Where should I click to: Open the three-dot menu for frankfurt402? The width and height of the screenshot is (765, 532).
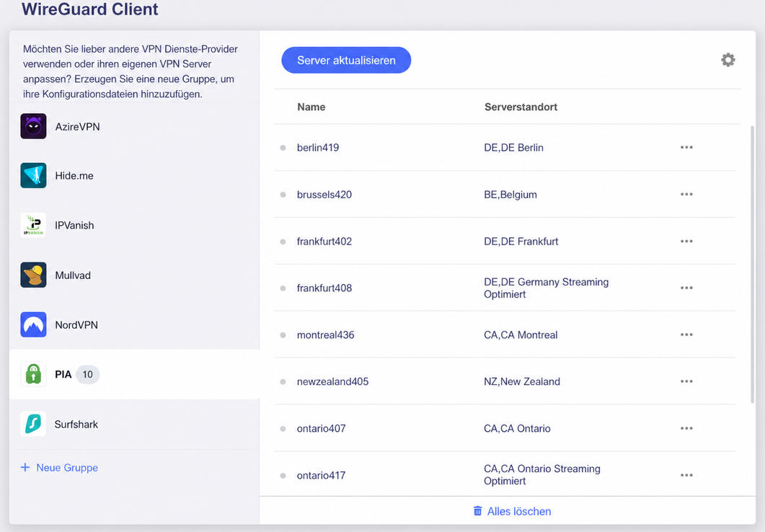pos(686,241)
